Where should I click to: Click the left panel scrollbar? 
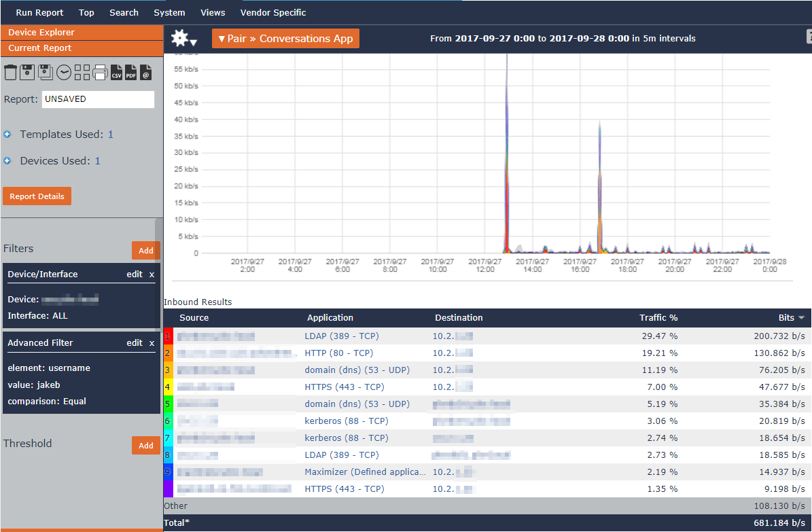coord(158,274)
